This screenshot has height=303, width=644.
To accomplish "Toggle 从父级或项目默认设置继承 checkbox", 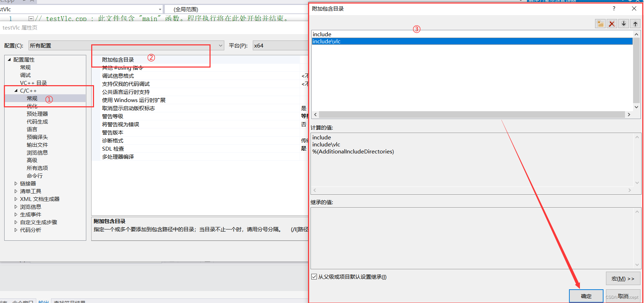I will [314, 277].
